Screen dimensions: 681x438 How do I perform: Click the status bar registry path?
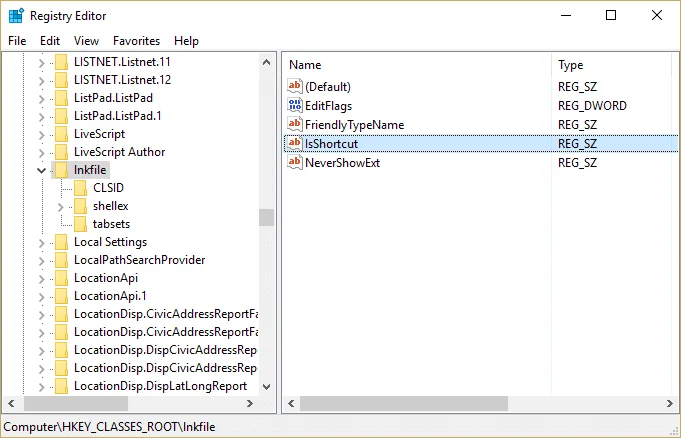pyautogui.click(x=109, y=427)
